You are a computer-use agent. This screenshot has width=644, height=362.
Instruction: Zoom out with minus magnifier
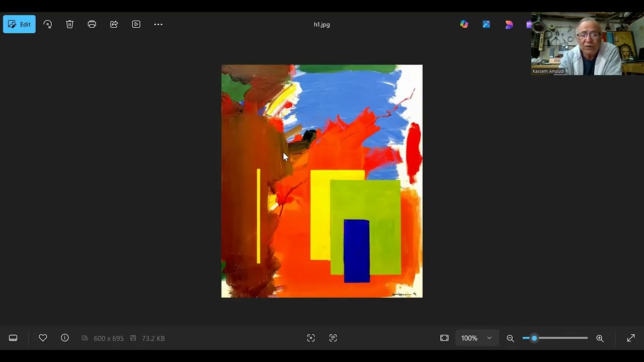click(510, 338)
